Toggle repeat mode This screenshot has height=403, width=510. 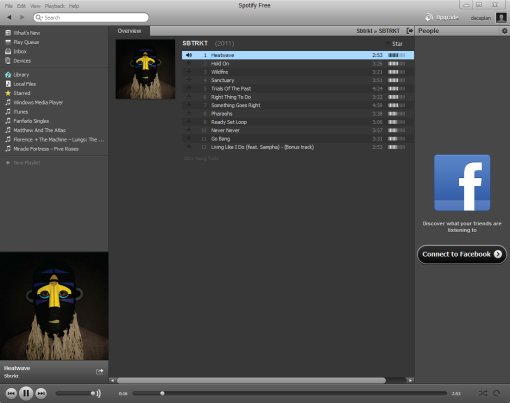point(496,393)
